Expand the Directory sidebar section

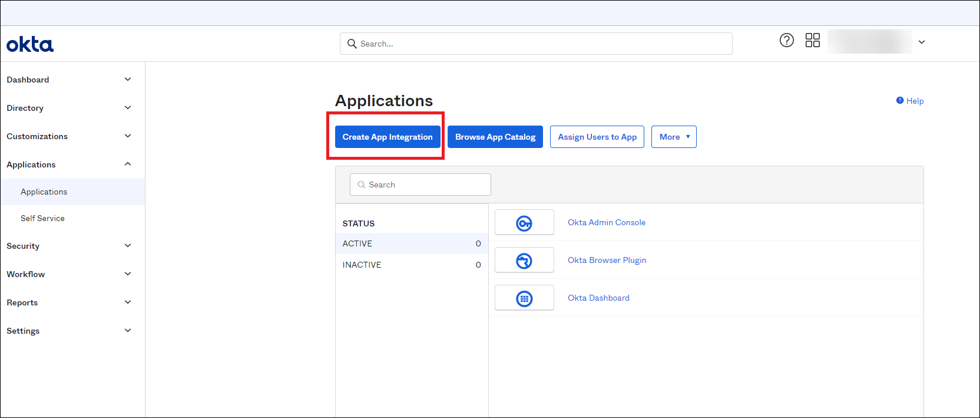128,108
